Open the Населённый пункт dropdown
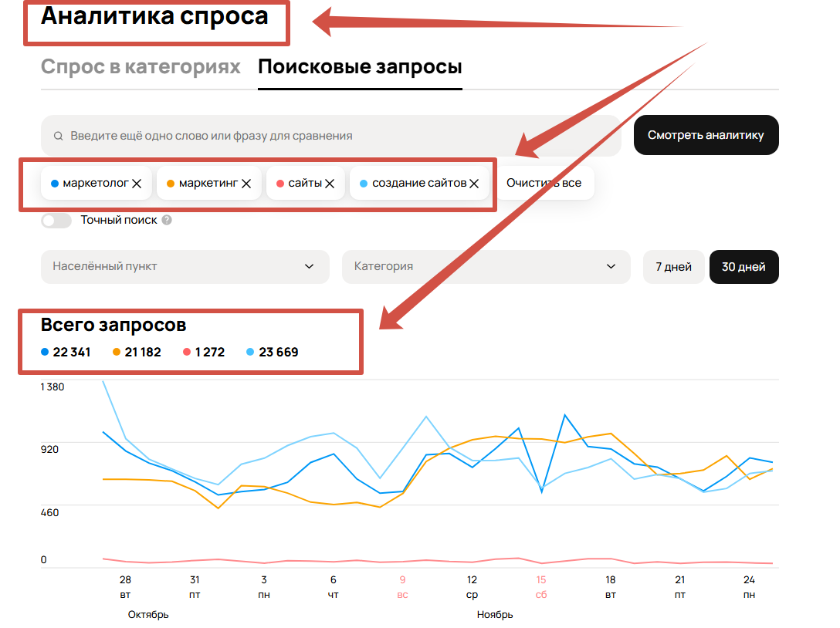Viewport: 840px width, 628px height. tap(185, 266)
